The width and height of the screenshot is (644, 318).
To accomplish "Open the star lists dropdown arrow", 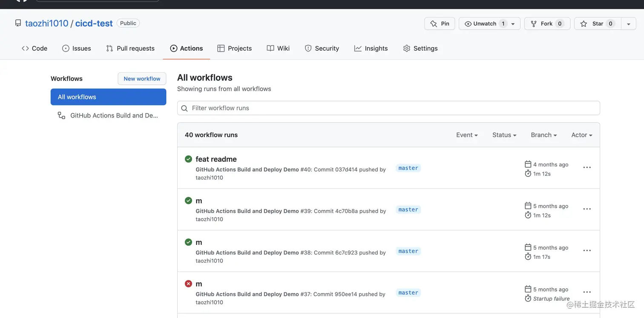I will tap(629, 24).
